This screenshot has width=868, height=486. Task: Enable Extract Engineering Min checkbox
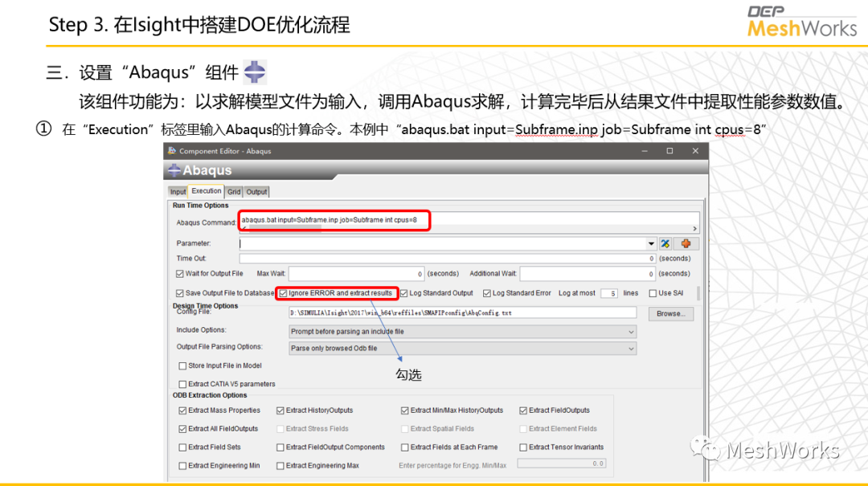tap(182, 466)
